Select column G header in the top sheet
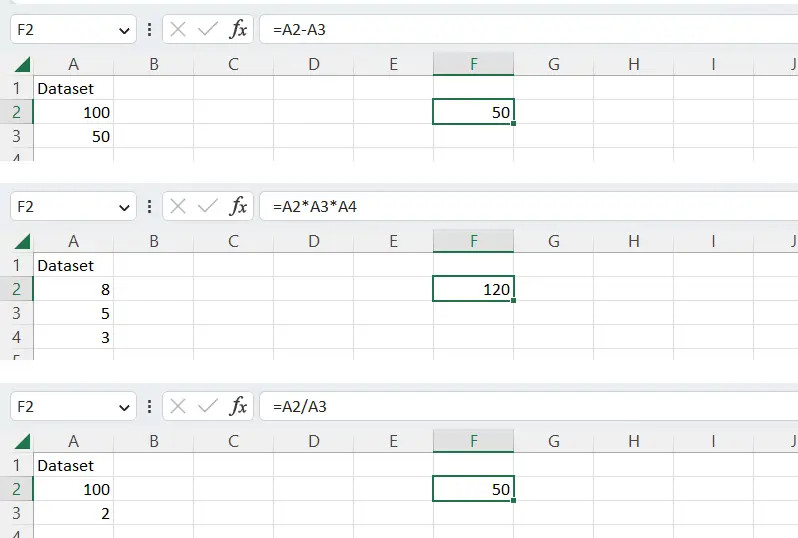 point(553,64)
